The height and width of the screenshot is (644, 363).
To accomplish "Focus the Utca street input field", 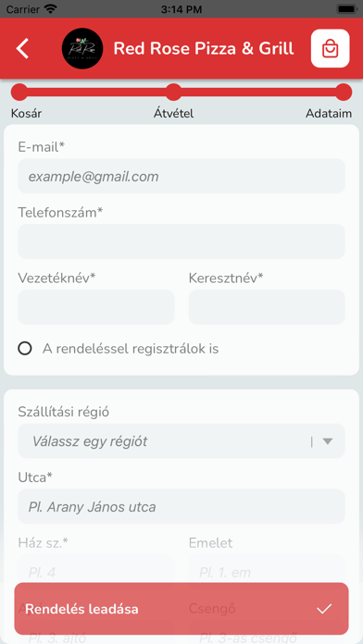I will pyautogui.click(x=181, y=506).
